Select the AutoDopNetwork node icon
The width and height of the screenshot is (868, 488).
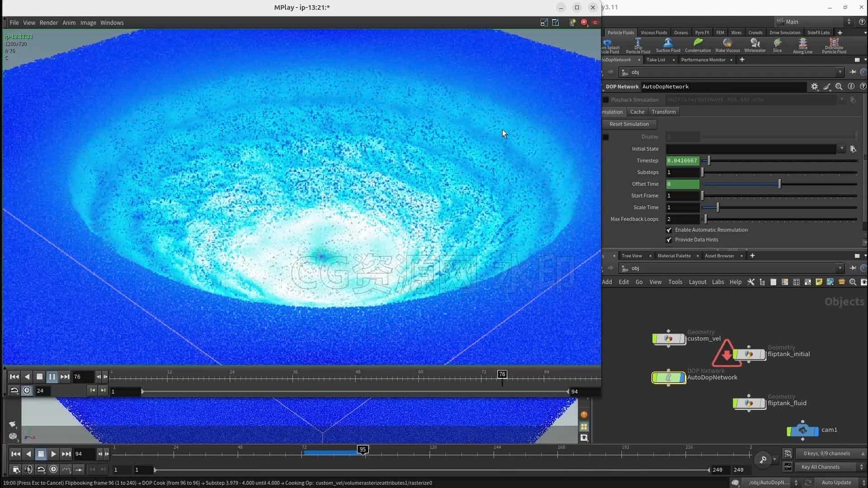click(x=669, y=377)
